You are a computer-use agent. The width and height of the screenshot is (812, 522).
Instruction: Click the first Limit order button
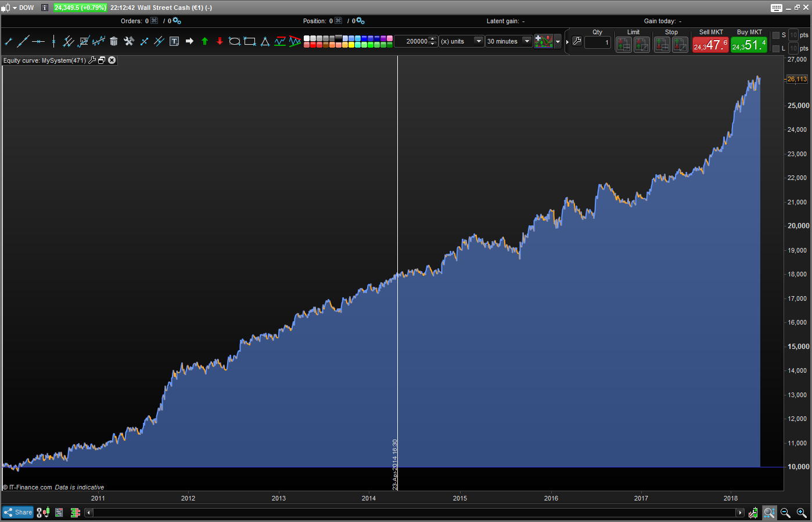[x=624, y=45]
